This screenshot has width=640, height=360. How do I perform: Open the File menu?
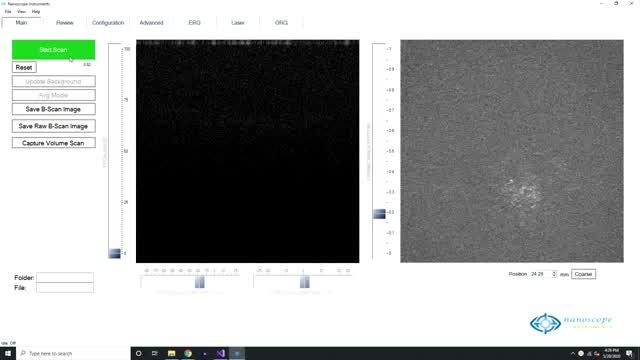(8, 11)
